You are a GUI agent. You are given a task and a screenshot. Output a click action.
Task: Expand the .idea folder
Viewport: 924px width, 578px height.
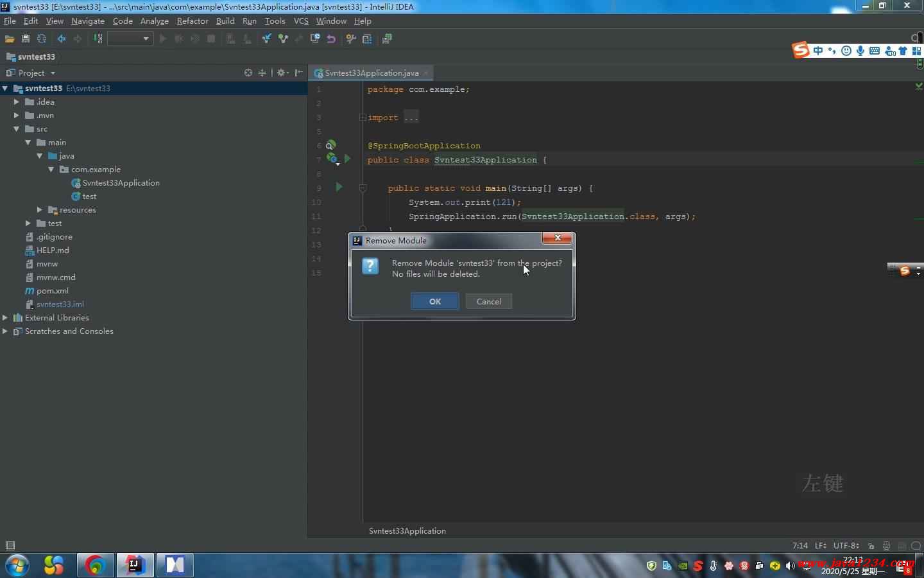click(17, 102)
